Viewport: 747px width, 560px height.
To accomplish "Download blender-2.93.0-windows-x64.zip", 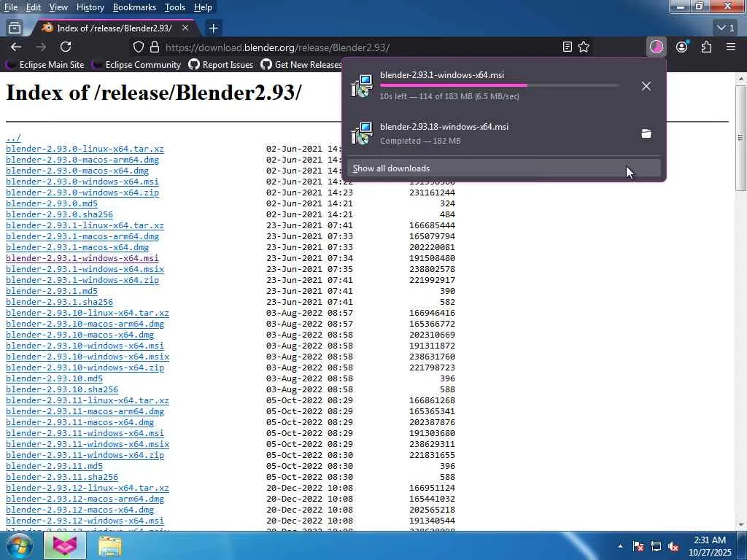I will click(x=82, y=192).
